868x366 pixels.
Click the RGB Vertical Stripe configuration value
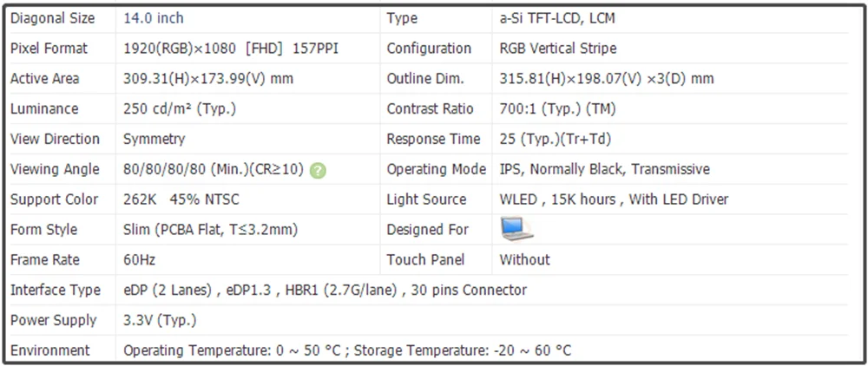point(557,49)
